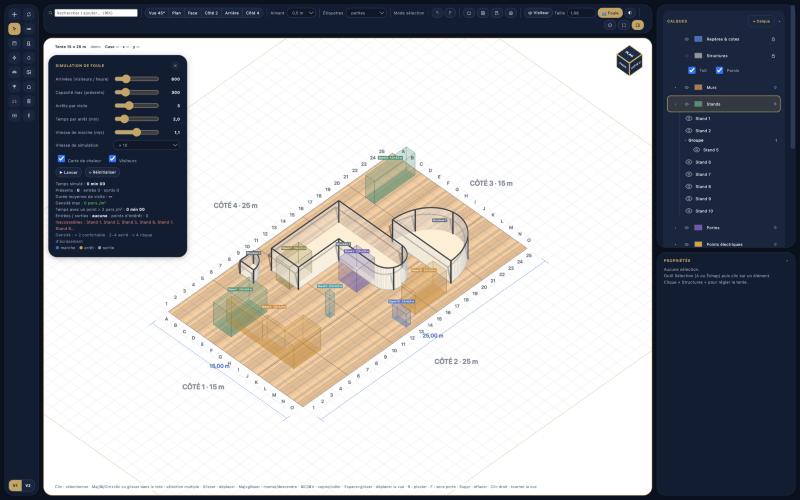Image resolution: width=800 pixels, height=500 pixels.
Task: Collapse the Stands layer tree arrow
Action: point(676,104)
